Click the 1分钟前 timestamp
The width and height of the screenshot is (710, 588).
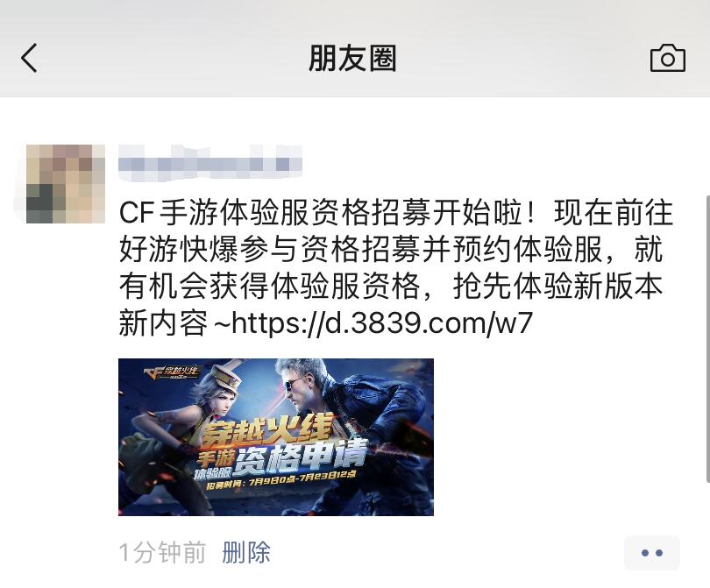162,552
